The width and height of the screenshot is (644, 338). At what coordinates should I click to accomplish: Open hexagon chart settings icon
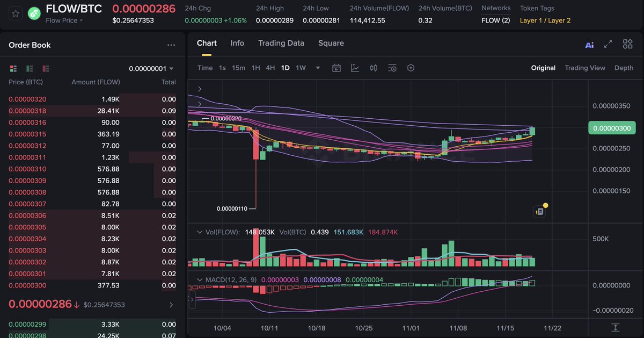[x=411, y=68]
